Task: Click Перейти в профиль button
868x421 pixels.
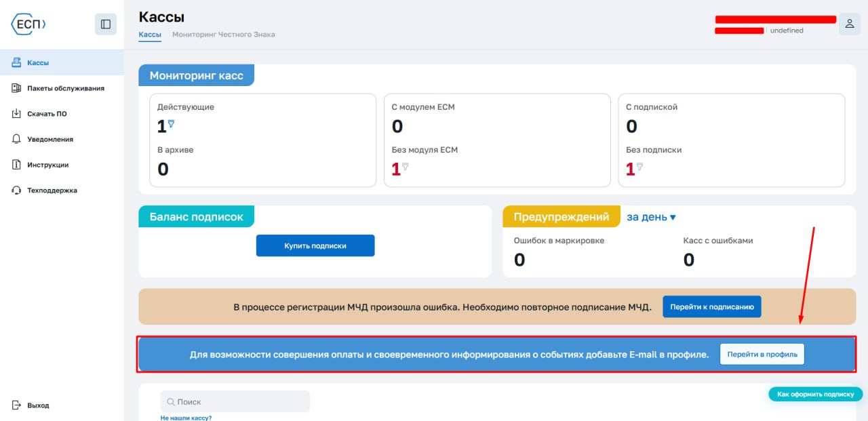Action: pos(762,355)
